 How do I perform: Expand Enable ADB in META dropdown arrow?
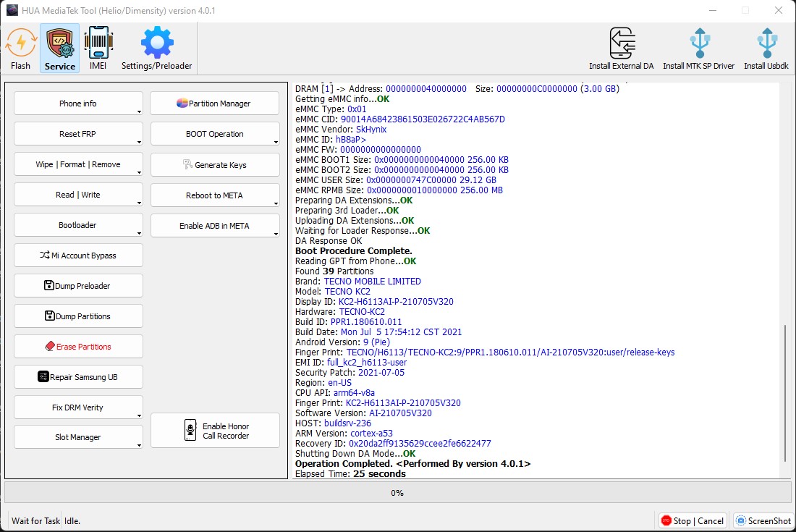pos(276,234)
